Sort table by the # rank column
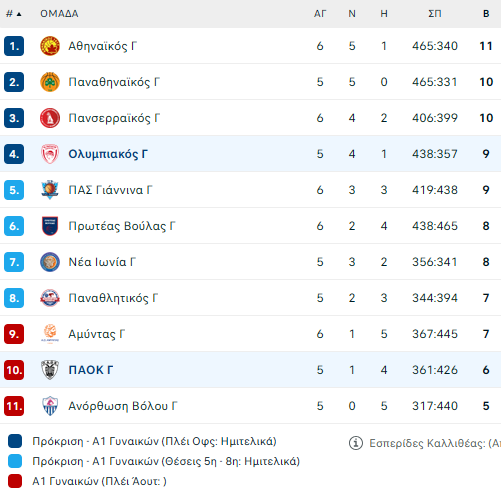Image resolution: width=501 pixels, height=494 pixels. pyautogui.click(x=14, y=14)
